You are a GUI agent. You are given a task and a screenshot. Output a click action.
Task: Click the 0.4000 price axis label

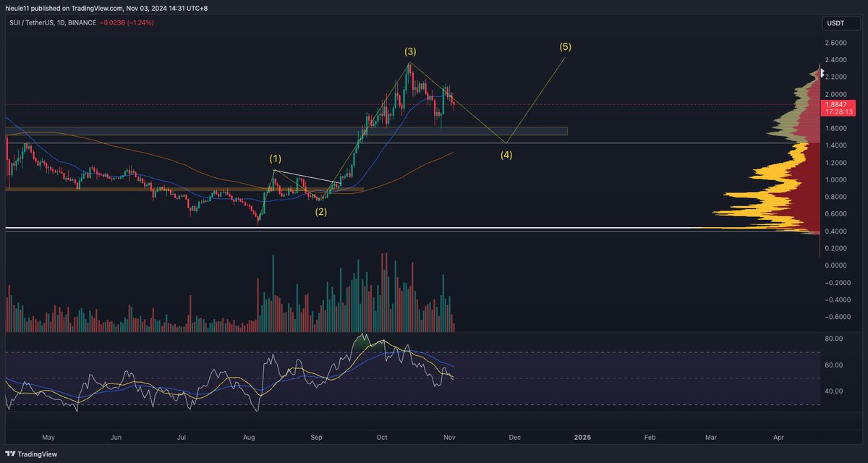pos(835,231)
